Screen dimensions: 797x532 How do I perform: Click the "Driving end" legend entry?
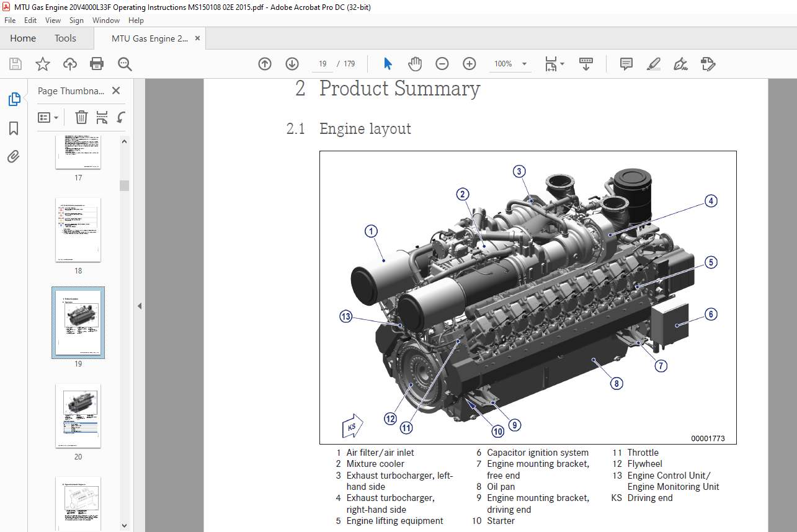point(650,498)
